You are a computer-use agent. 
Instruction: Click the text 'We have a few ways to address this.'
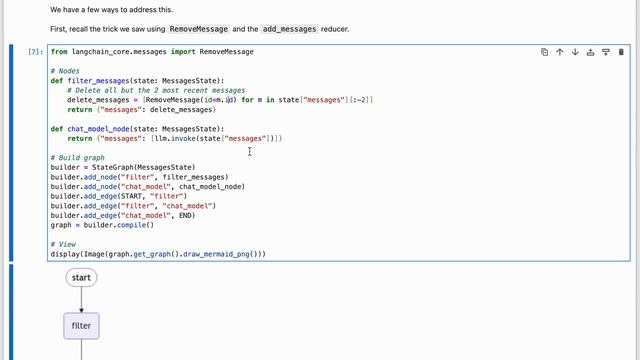[x=111, y=9]
